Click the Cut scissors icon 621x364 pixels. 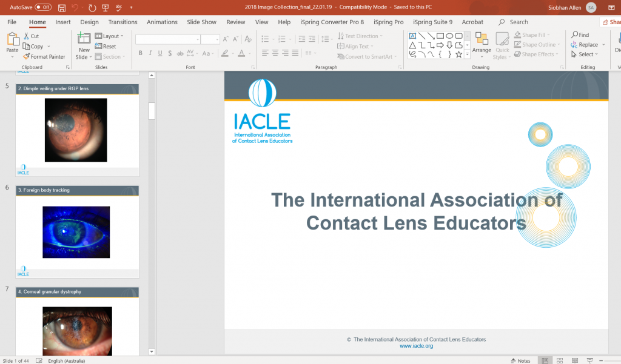coord(26,36)
